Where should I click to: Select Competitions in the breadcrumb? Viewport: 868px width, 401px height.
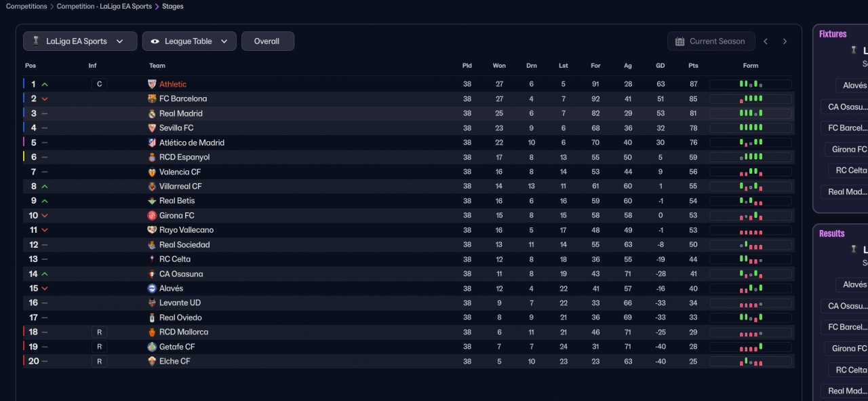click(26, 6)
